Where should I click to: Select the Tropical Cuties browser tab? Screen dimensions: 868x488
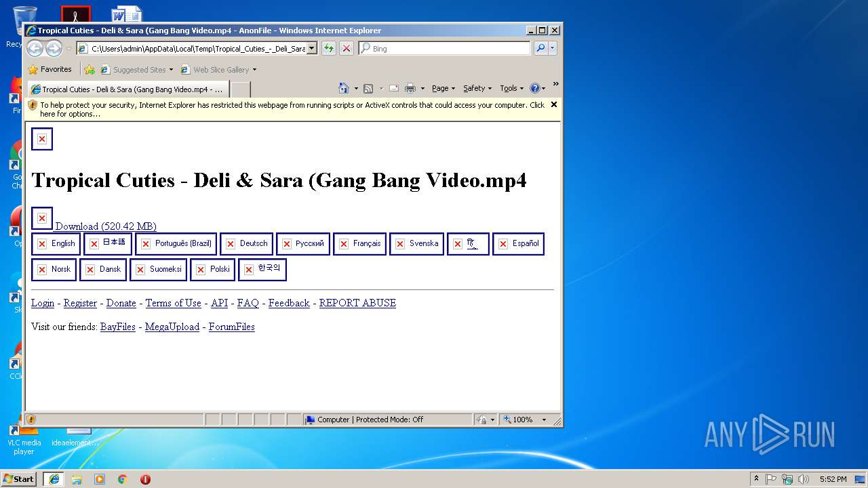point(127,89)
